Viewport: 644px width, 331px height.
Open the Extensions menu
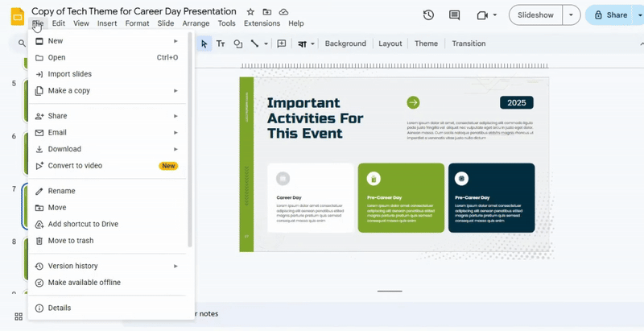point(262,23)
